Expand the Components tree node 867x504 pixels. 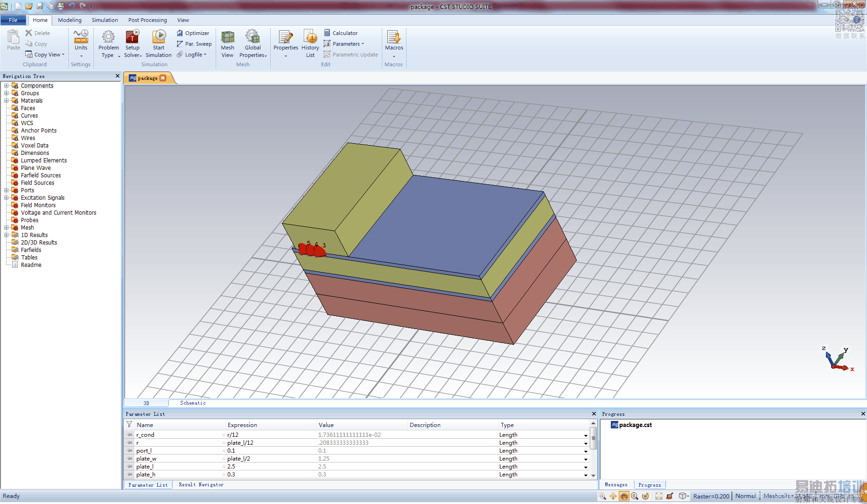(7, 86)
